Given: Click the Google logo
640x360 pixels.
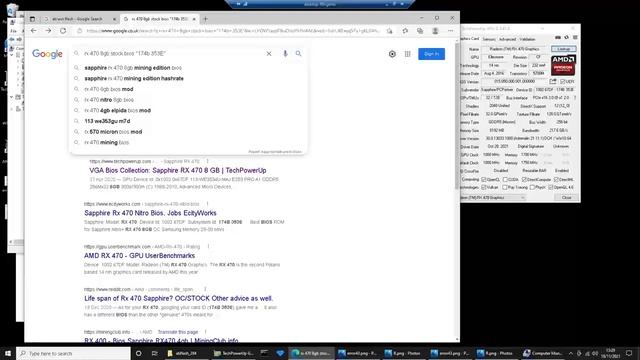Looking at the screenshot, I should tap(47, 54).
